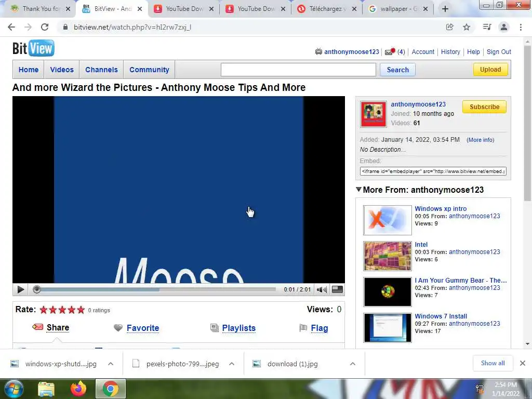This screenshot has width=532, height=399.
Task: Open the Chrome three-dot menu
Action: tap(521, 27)
